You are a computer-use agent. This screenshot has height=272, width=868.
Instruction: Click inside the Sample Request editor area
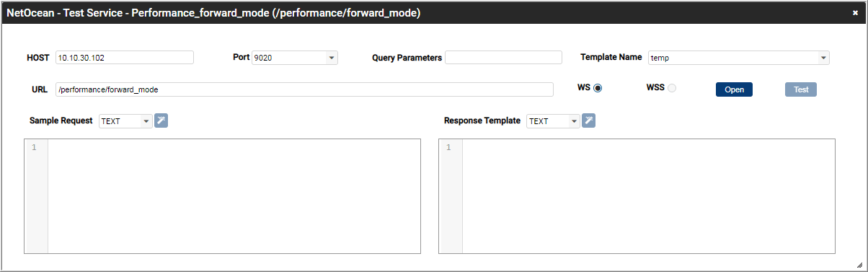click(234, 196)
